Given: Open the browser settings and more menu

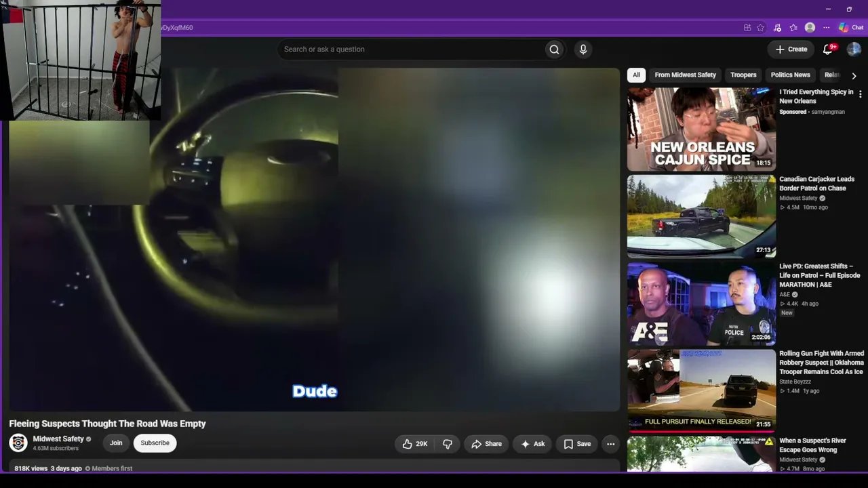Looking at the screenshot, I should click(826, 28).
